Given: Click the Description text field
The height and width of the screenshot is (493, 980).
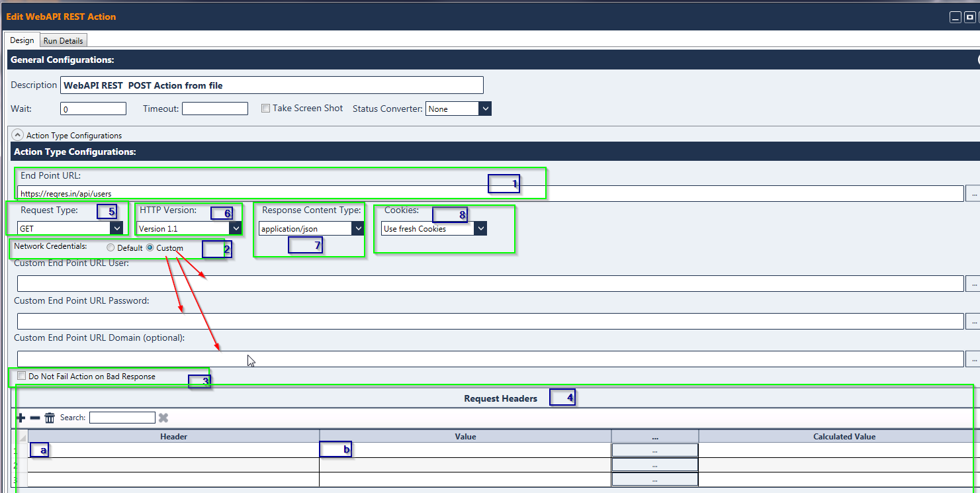Looking at the screenshot, I should tap(272, 85).
